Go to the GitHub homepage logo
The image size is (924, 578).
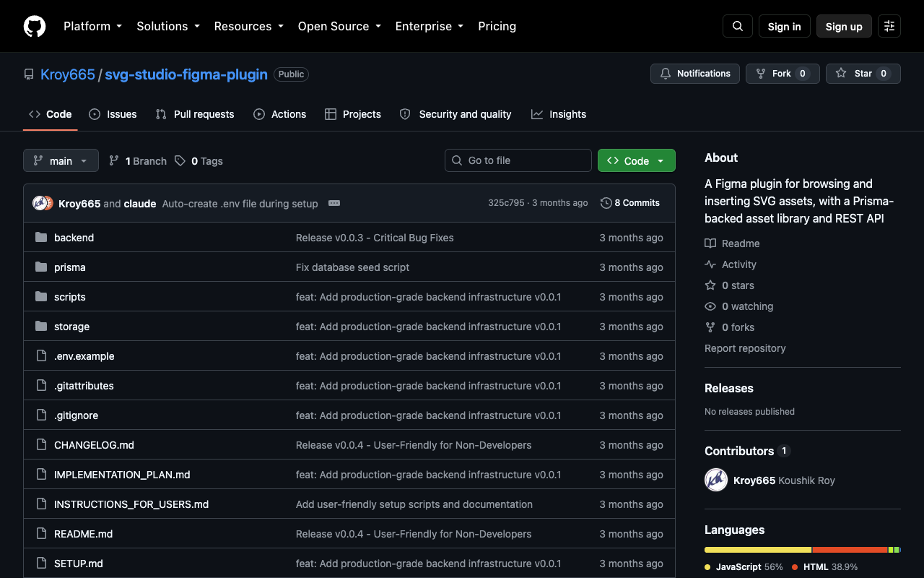(35, 26)
